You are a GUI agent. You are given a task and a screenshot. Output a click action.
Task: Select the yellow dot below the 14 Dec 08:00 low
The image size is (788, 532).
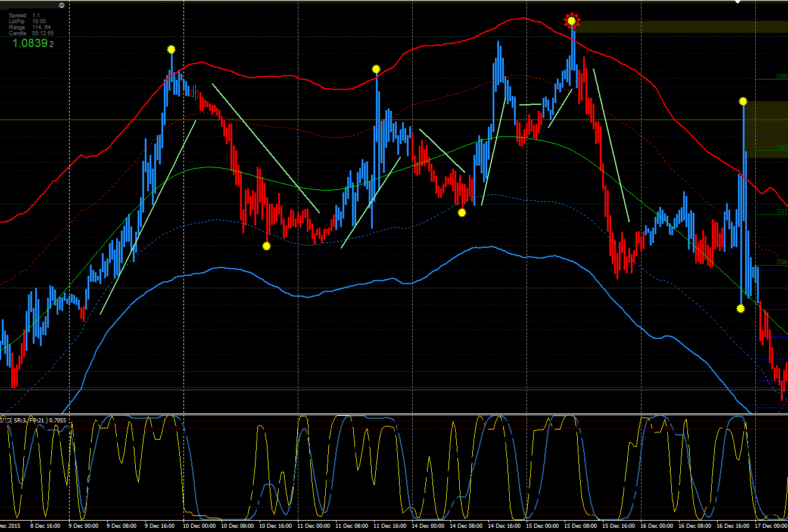(462, 212)
